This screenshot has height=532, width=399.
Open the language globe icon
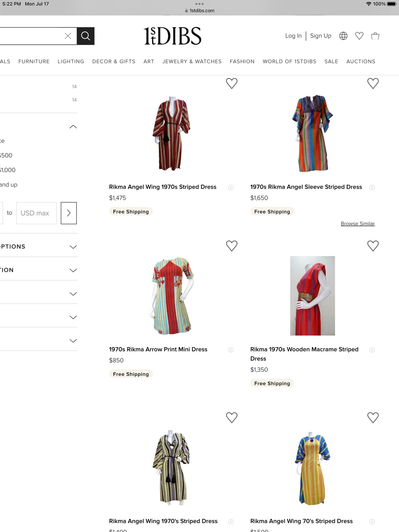(x=343, y=36)
